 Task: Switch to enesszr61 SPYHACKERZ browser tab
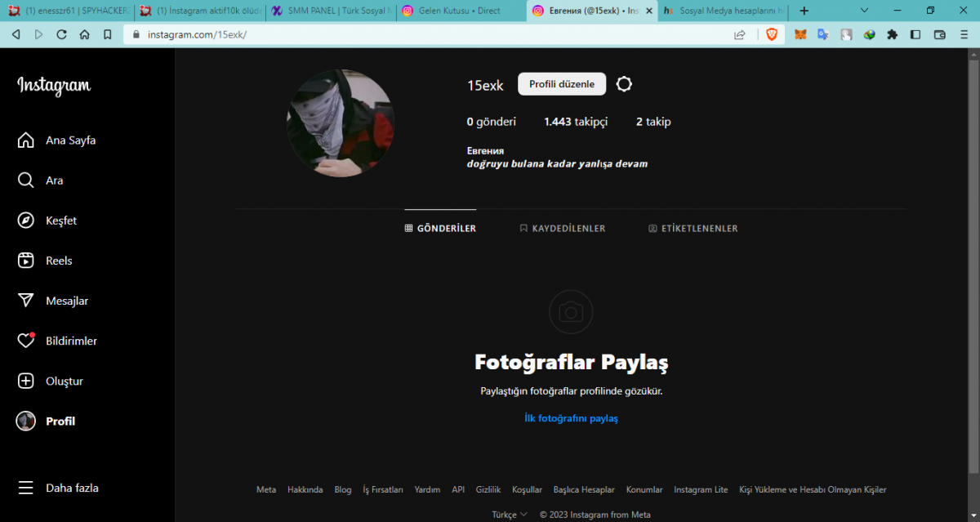(69, 11)
